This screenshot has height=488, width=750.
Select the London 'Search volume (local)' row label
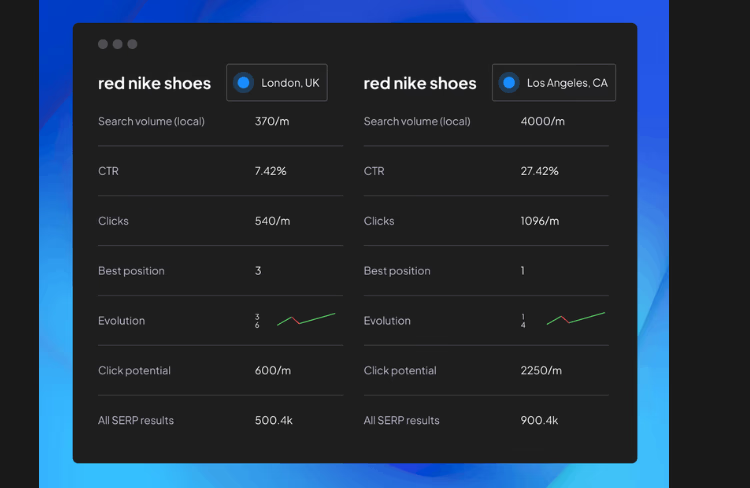tap(151, 121)
